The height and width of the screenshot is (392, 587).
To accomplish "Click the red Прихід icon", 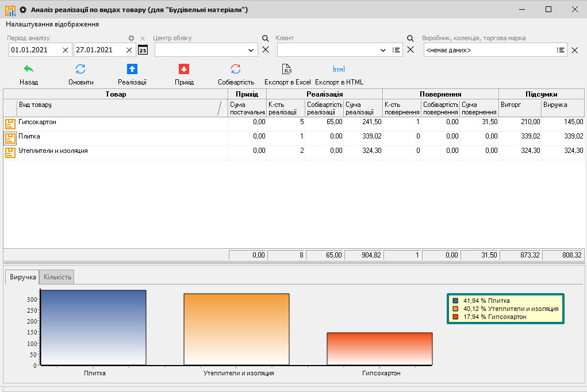I will [184, 70].
